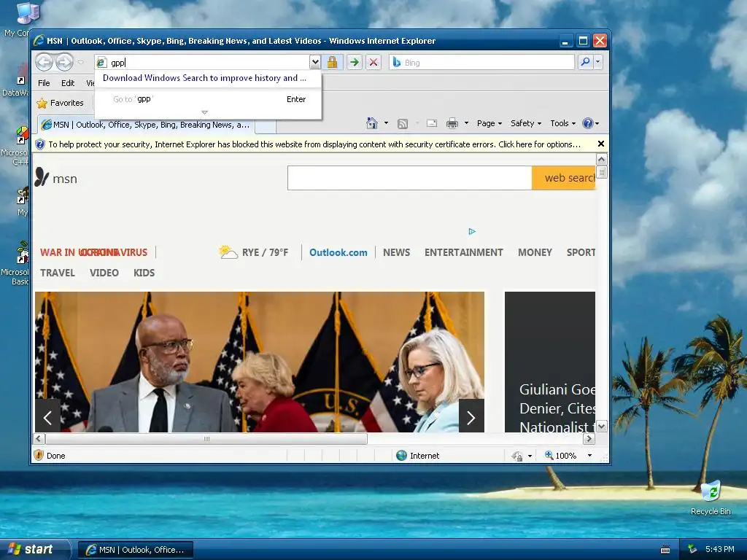Click the information bar shield icon
Screen dimensions: 747x560
[x=41, y=144]
